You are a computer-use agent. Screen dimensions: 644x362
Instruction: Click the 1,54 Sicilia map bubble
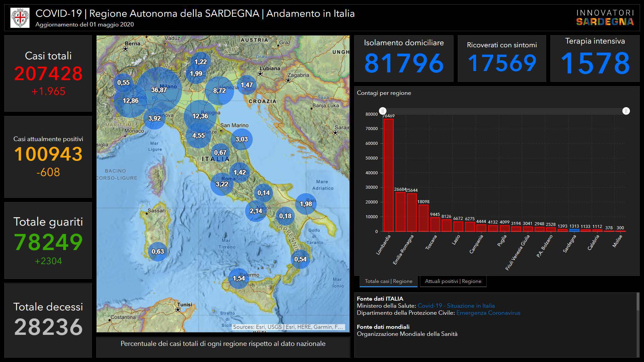click(239, 278)
